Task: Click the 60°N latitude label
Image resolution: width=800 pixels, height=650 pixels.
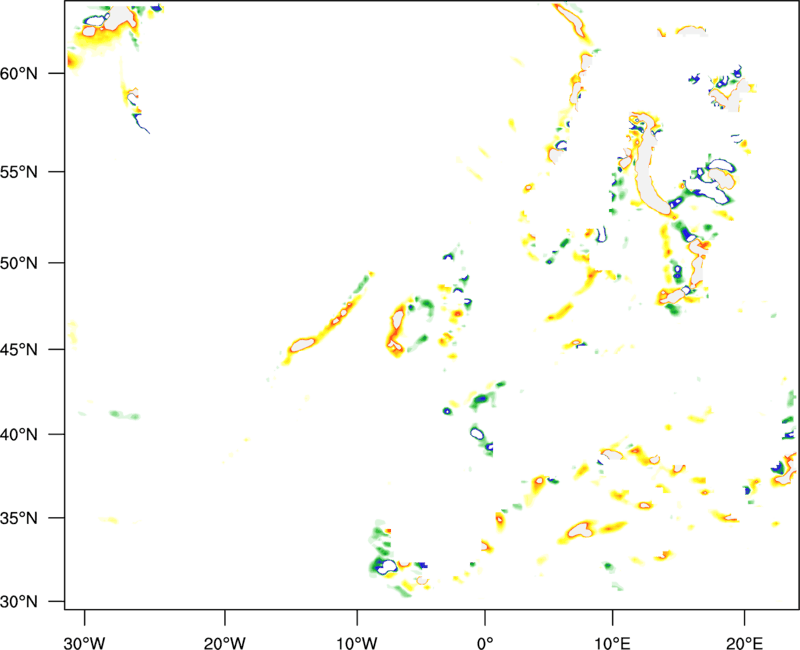Action: pyautogui.click(x=19, y=74)
